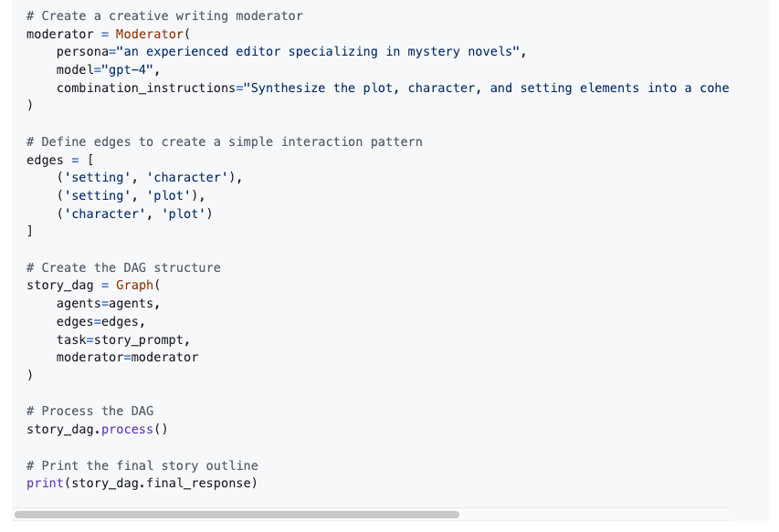The width and height of the screenshot is (779, 532).
Task: Click the "gpt-4" model string
Action: click(131, 69)
